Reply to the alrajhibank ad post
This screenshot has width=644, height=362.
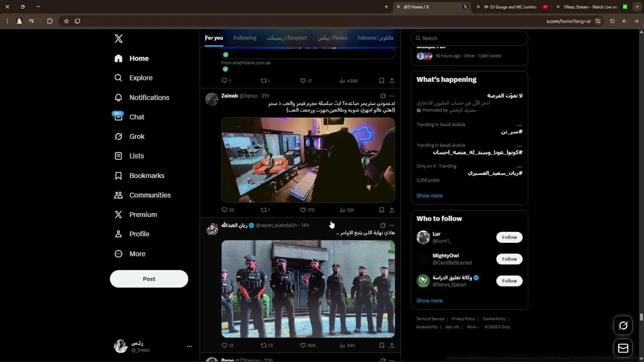point(226,81)
